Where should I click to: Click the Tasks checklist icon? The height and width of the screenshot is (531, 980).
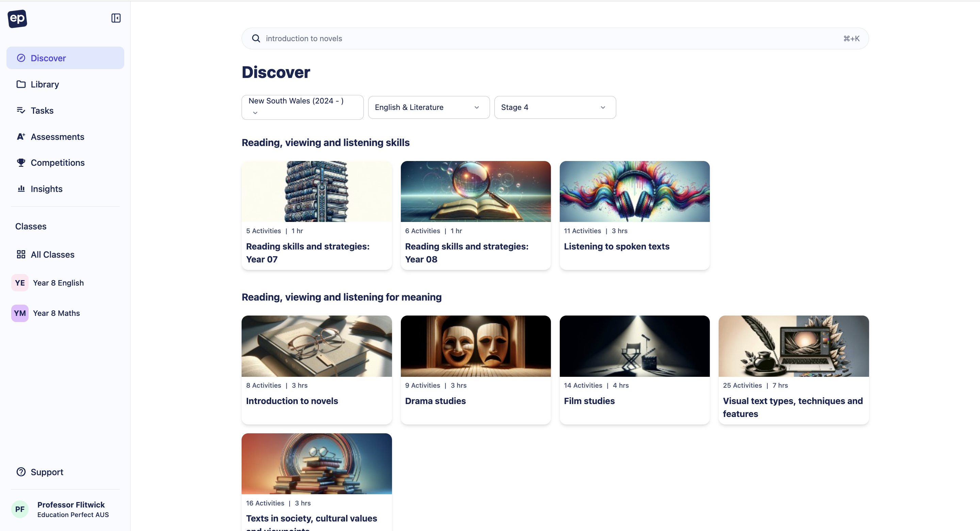pyautogui.click(x=21, y=110)
